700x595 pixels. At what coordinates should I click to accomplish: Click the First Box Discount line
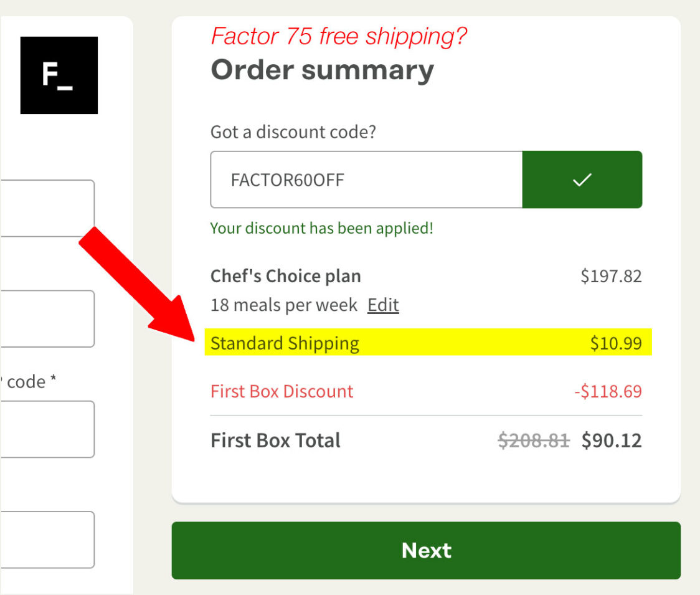[x=426, y=391]
